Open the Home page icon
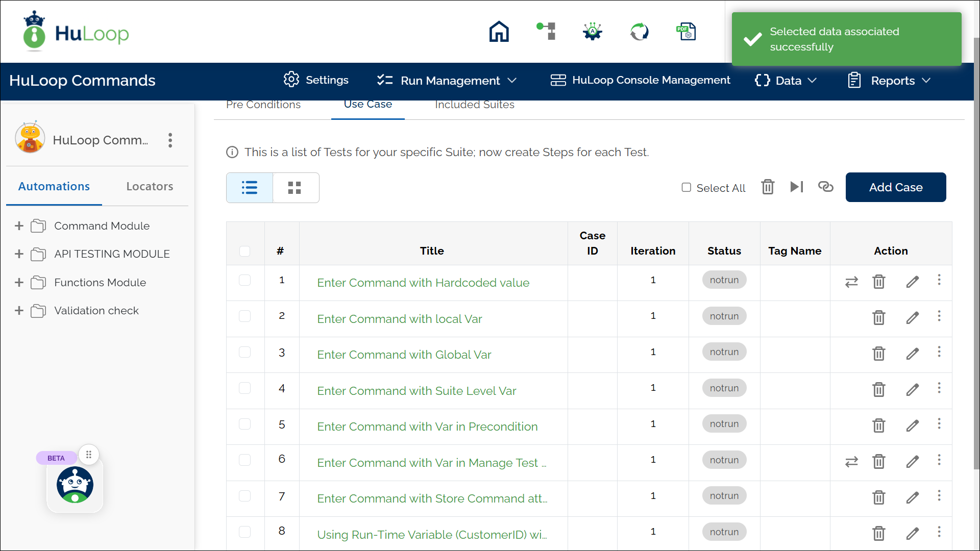Image resolution: width=980 pixels, height=551 pixels. click(499, 31)
